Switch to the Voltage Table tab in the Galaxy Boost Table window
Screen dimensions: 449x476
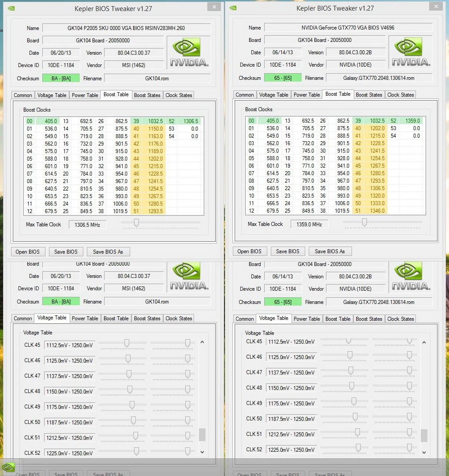tap(273, 95)
